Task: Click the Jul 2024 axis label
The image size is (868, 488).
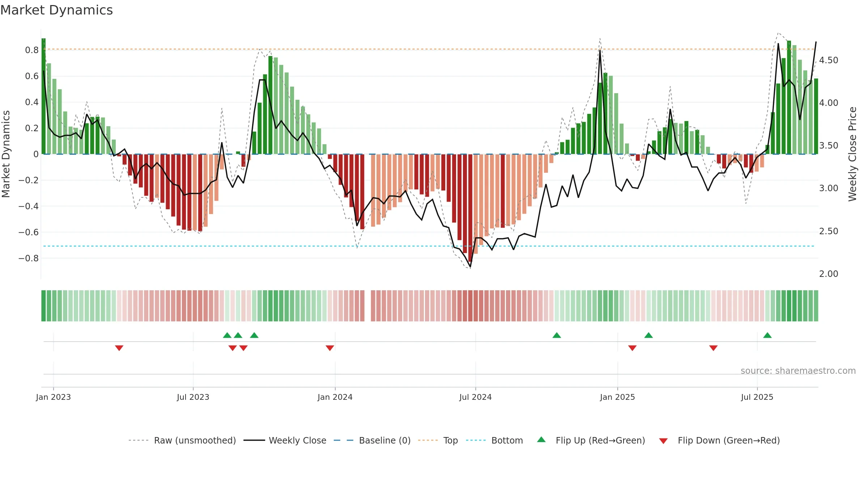Action: [x=476, y=397]
